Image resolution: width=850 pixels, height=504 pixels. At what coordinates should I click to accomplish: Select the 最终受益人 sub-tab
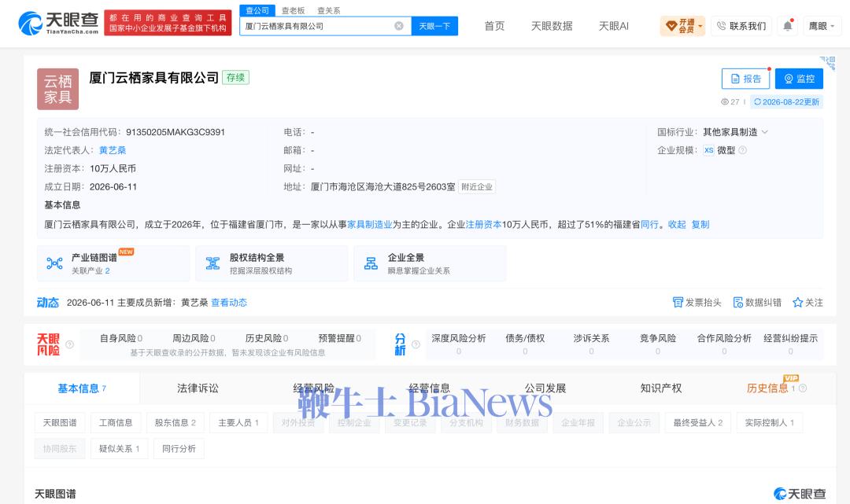697,423
